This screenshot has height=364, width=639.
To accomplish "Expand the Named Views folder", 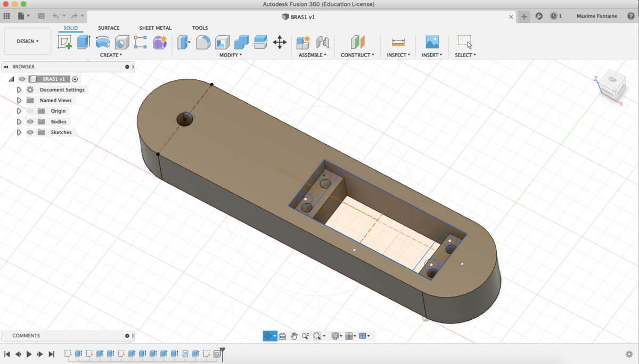I will 19,101.
